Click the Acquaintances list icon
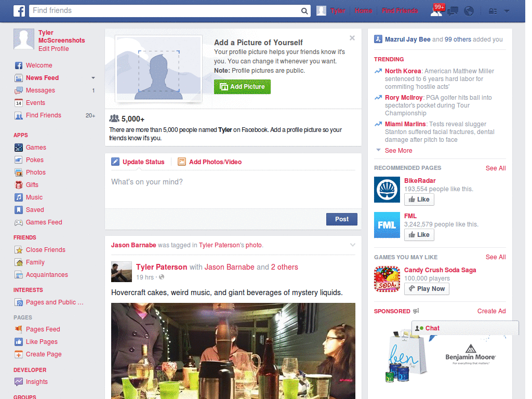The width and height of the screenshot is (532, 399). [19, 275]
